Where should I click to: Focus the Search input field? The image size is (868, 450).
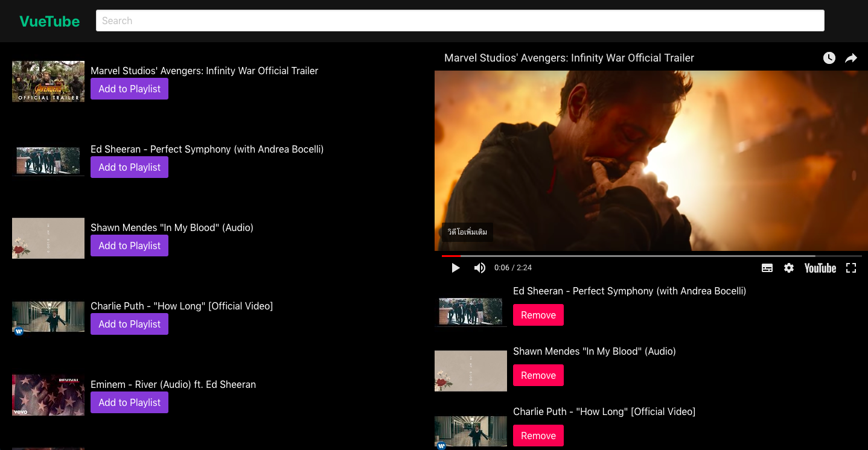[x=460, y=21]
